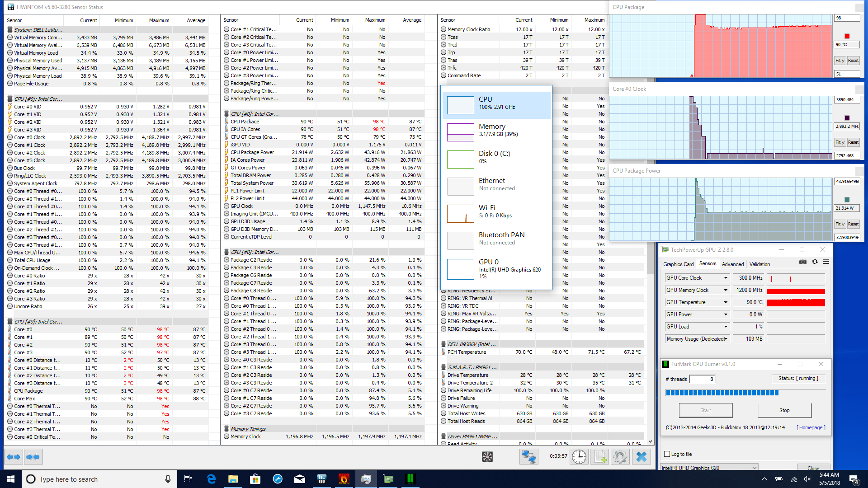Open the GPU-Z hamburger menu icon
The width and height of the screenshot is (868, 488).
pyautogui.click(x=826, y=262)
